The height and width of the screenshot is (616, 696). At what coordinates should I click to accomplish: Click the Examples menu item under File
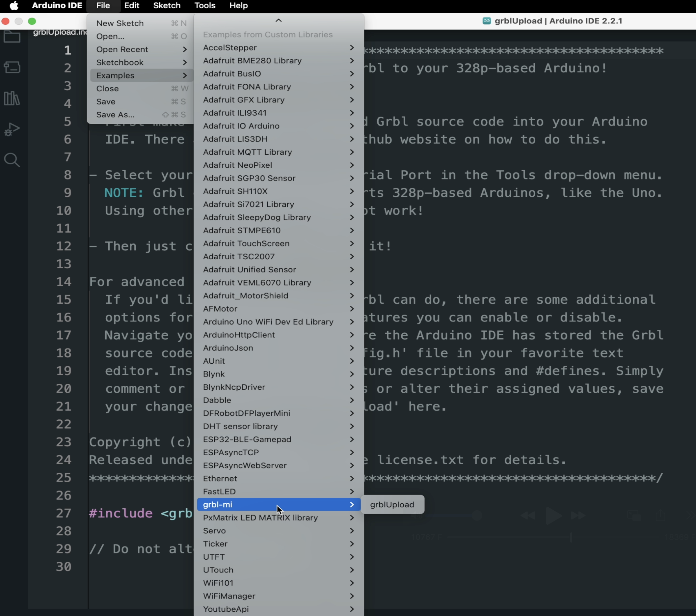pyautogui.click(x=115, y=75)
